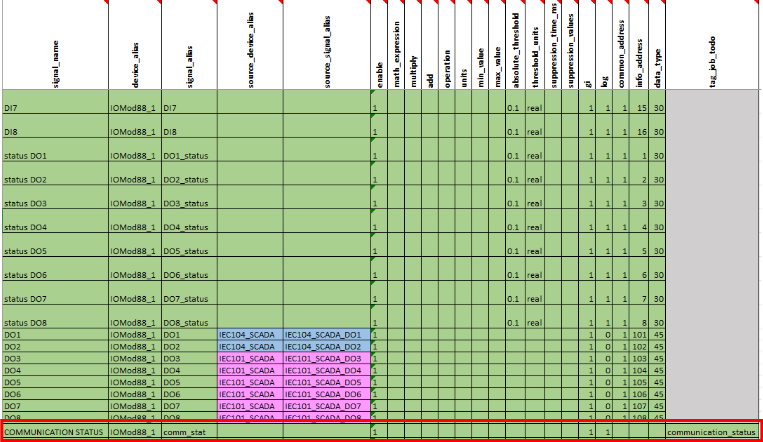Select the max_value column header
763x442 pixels.
[497, 45]
